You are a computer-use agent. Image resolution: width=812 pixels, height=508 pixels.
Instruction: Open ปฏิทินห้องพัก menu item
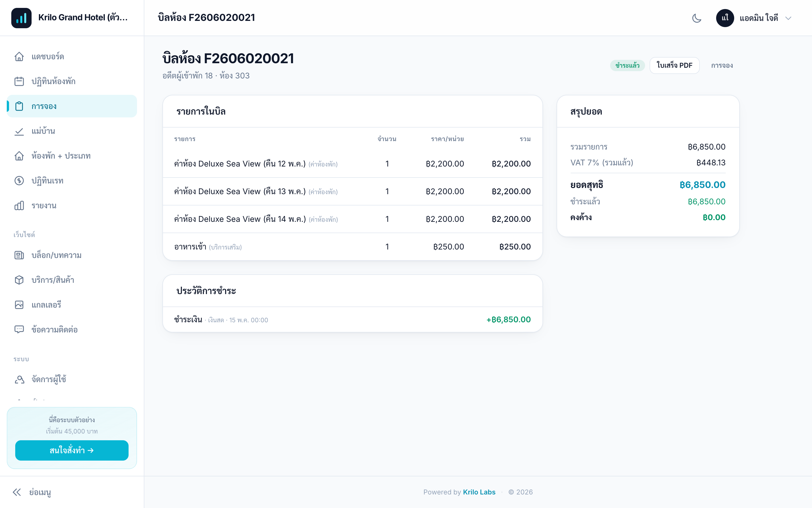coord(72,81)
